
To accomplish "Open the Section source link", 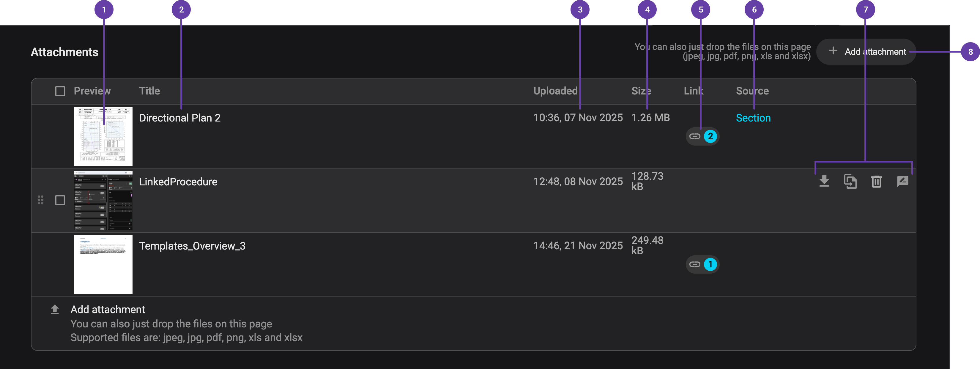I will click(753, 118).
